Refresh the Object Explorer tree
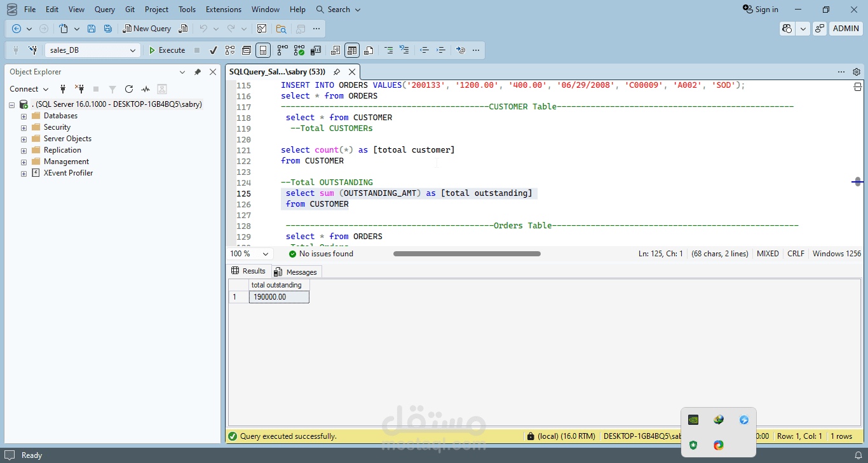The height and width of the screenshot is (463, 868). [x=129, y=89]
